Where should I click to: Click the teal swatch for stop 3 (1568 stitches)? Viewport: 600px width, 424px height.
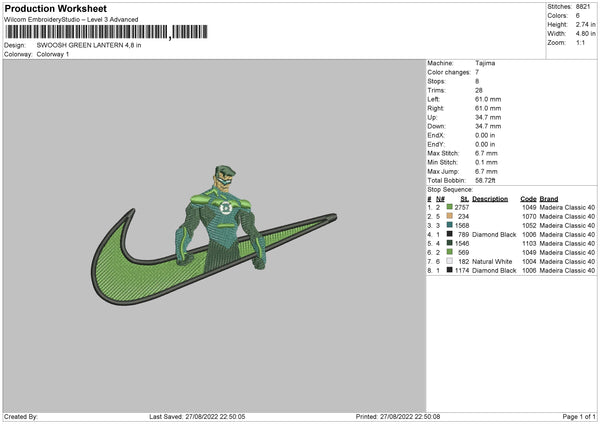[x=450, y=225]
